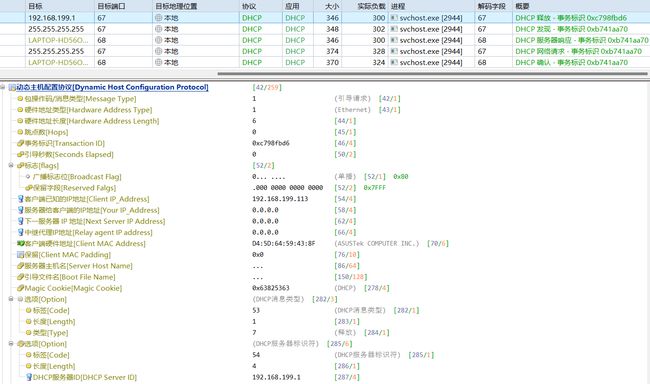Click the icon beside Code value 53

pyautogui.click(x=28, y=310)
